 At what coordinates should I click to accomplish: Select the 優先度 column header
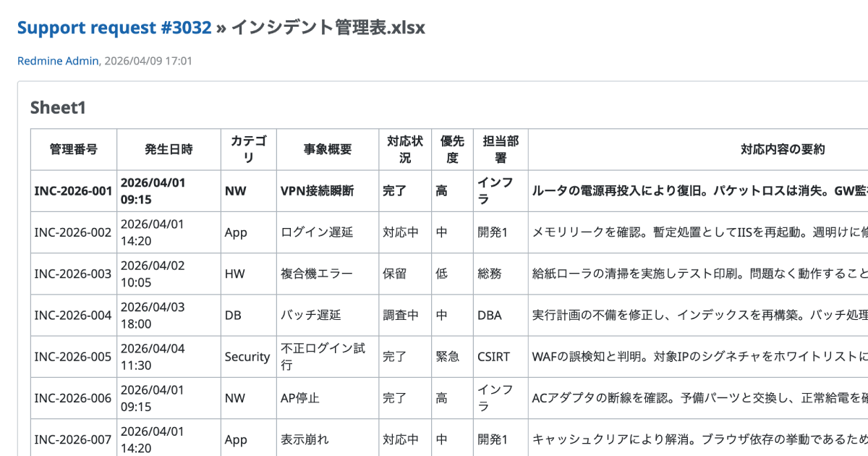point(452,149)
